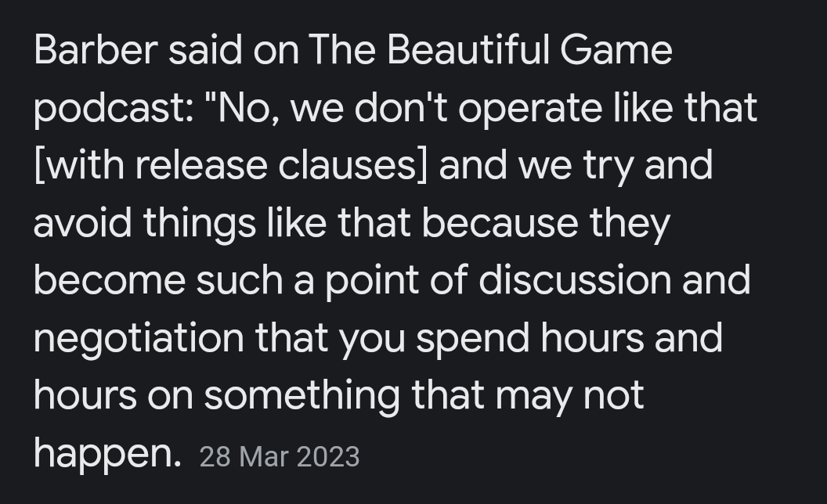Screen dimensions: 827x504
Task: Click the word Barber in the snippet
Action: coord(96,50)
